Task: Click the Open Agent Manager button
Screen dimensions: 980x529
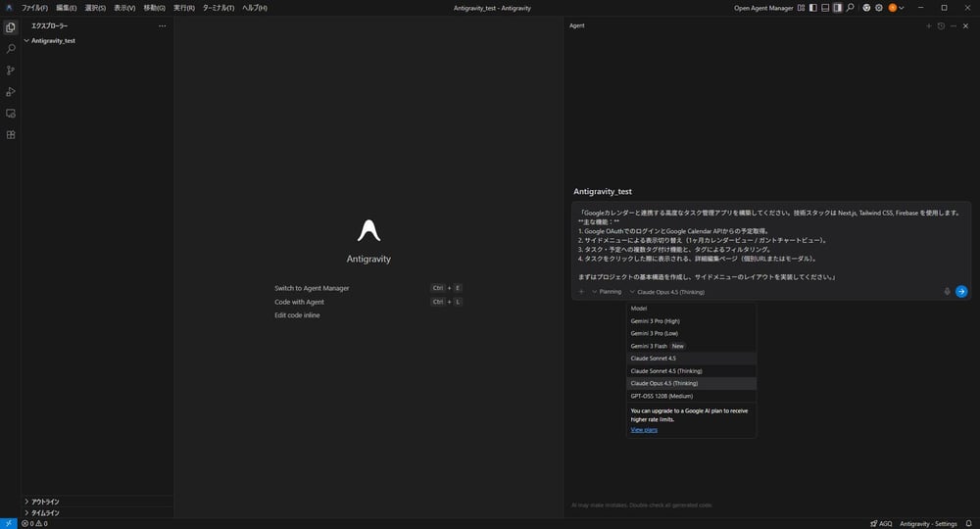Action: click(x=762, y=8)
